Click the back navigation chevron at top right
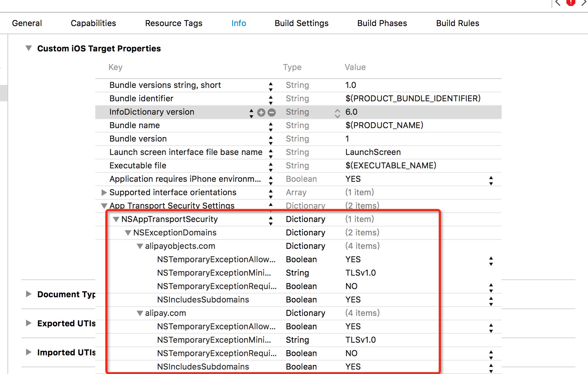The height and width of the screenshot is (374, 588). click(x=557, y=3)
